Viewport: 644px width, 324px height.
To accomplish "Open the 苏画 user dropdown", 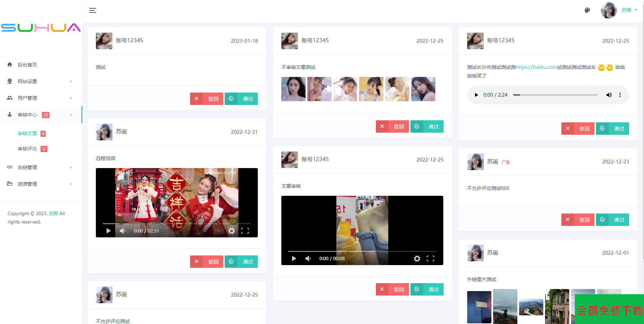I will [x=629, y=10].
